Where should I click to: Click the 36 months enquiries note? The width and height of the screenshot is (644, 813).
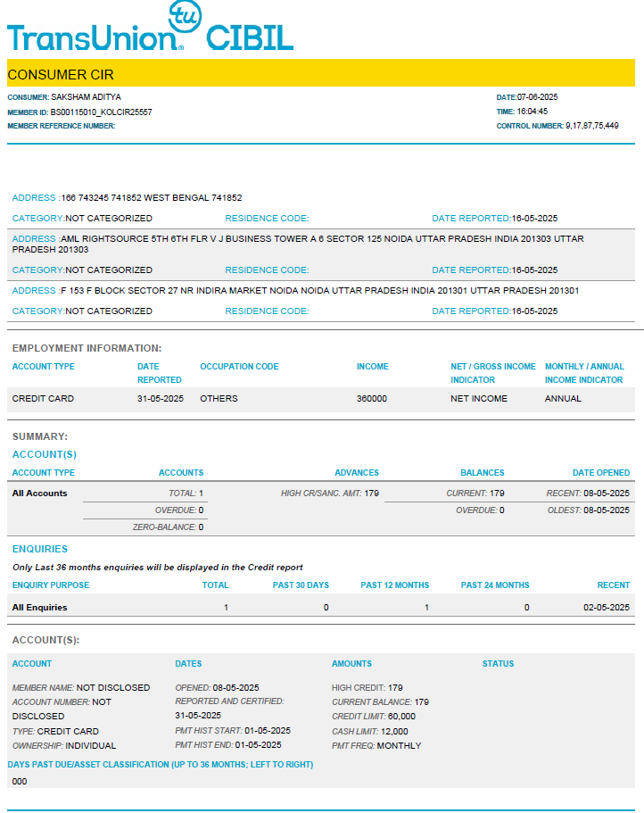pos(158,568)
